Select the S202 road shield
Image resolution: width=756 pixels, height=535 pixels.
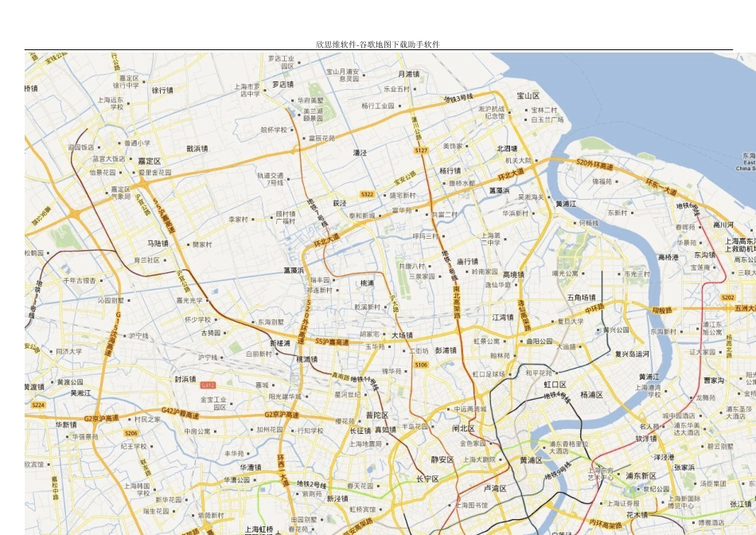point(728,297)
